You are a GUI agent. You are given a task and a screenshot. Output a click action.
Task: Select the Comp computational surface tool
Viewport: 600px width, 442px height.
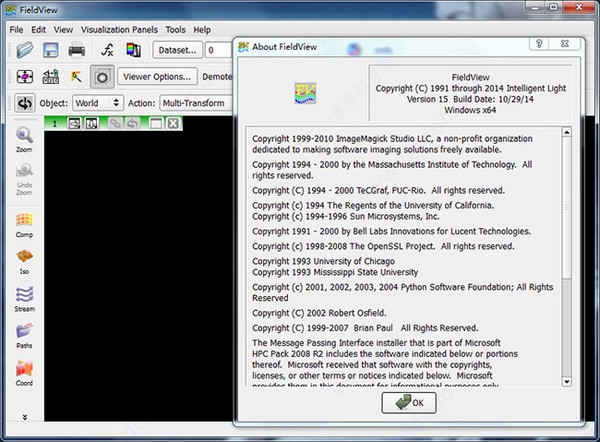pyautogui.click(x=24, y=224)
